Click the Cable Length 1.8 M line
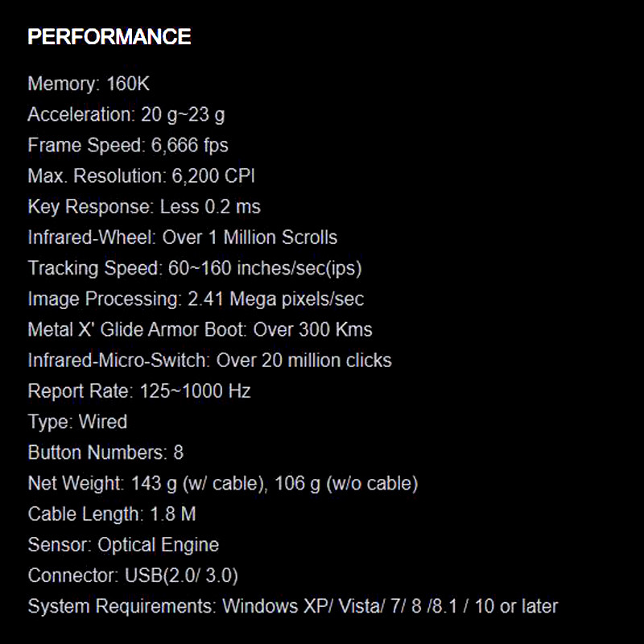The height and width of the screenshot is (644, 644). click(112, 514)
